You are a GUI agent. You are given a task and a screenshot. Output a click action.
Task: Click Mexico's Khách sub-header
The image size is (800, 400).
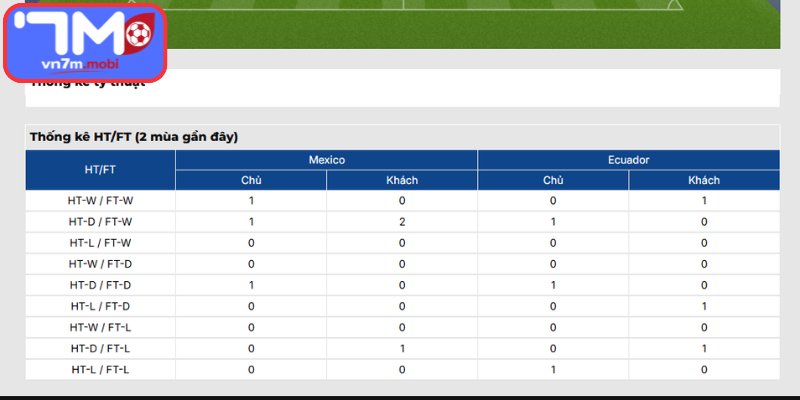click(x=402, y=180)
